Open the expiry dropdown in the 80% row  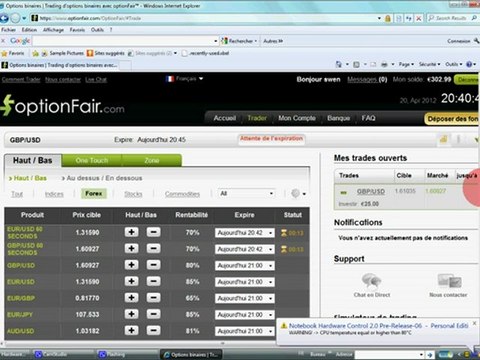(245, 265)
